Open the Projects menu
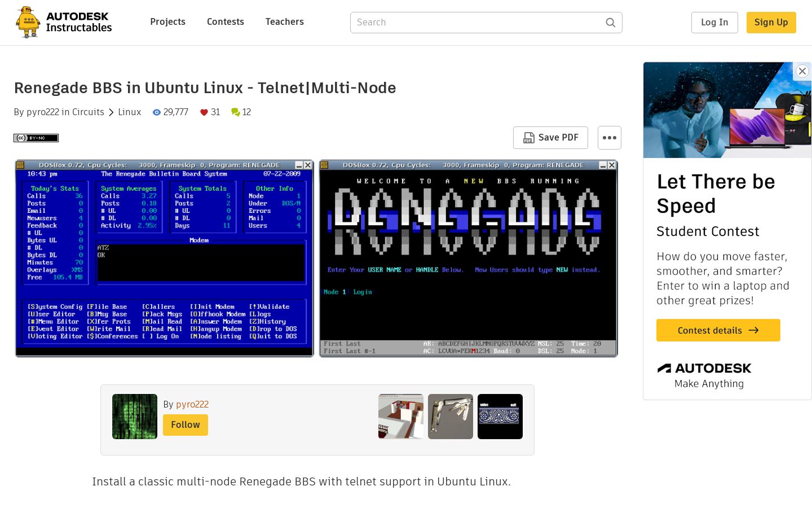The height and width of the screenshot is (508, 812). point(167,22)
